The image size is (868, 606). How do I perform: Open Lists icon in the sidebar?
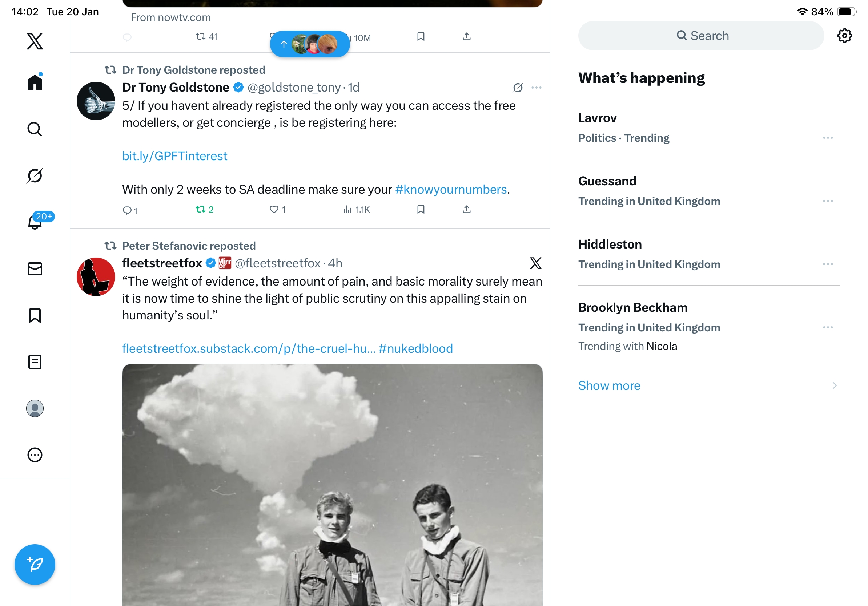coord(35,362)
